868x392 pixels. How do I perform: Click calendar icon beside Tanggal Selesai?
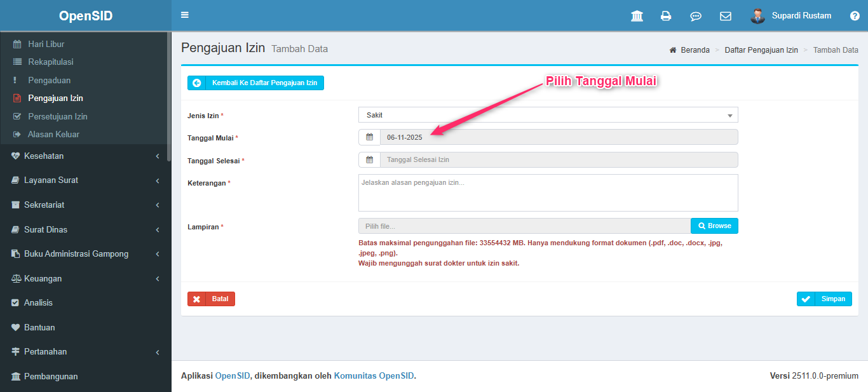click(x=369, y=160)
